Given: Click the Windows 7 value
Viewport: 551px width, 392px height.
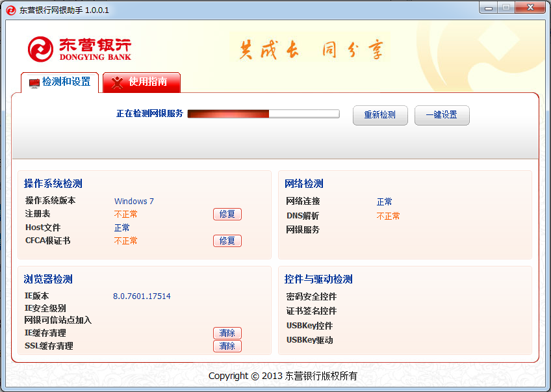Looking at the screenshot, I should point(134,201).
